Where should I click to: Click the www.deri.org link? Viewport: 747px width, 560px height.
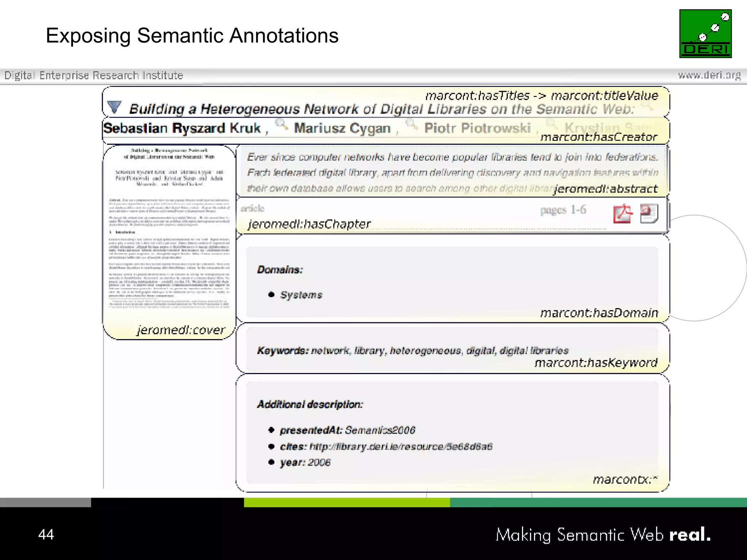(x=709, y=75)
